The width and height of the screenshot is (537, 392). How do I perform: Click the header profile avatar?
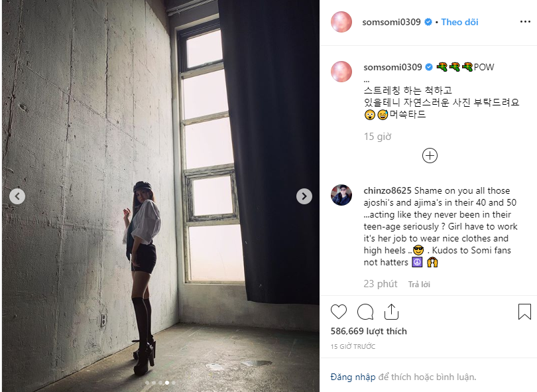[341, 22]
